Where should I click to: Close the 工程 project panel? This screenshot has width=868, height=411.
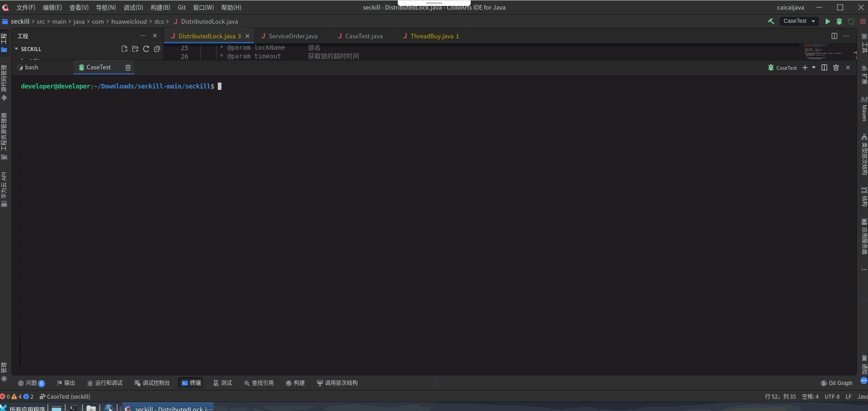tap(155, 36)
